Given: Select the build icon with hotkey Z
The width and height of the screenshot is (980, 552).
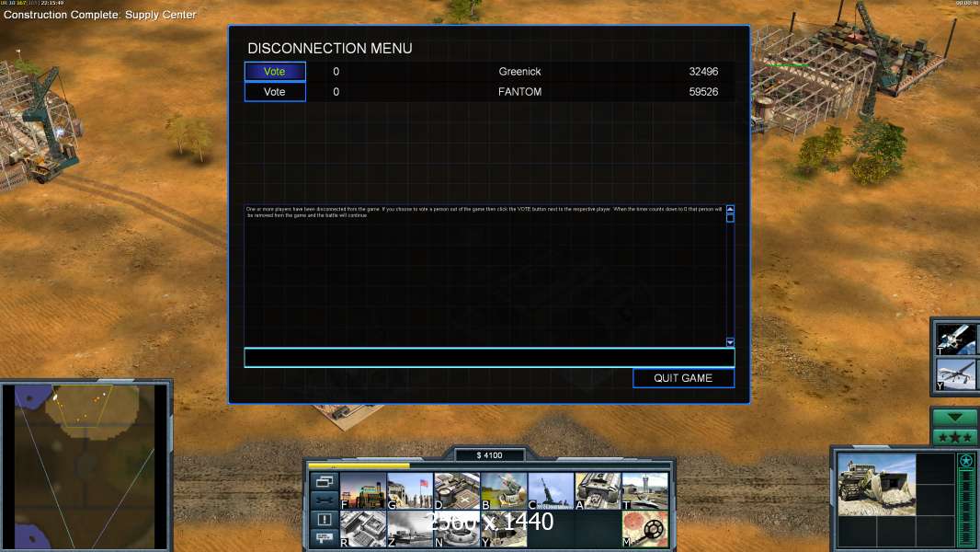Looking at the screenshot, I should point(410,530).
